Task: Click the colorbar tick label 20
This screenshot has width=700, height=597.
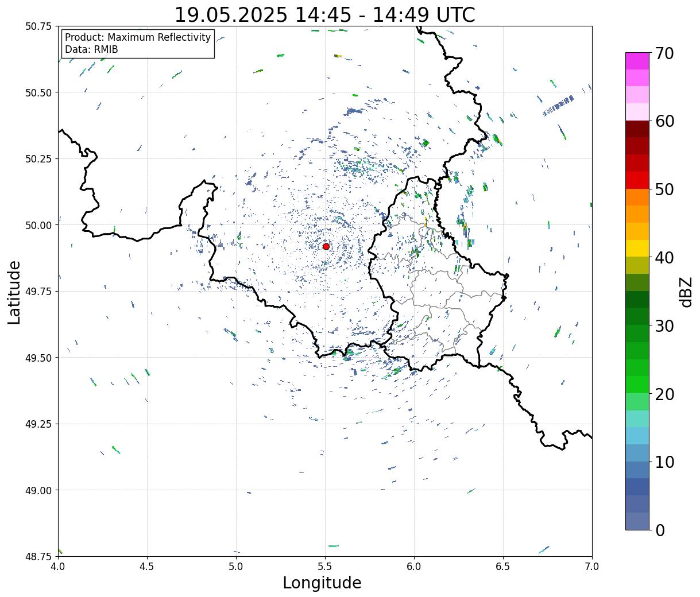Action: (664, 394)
